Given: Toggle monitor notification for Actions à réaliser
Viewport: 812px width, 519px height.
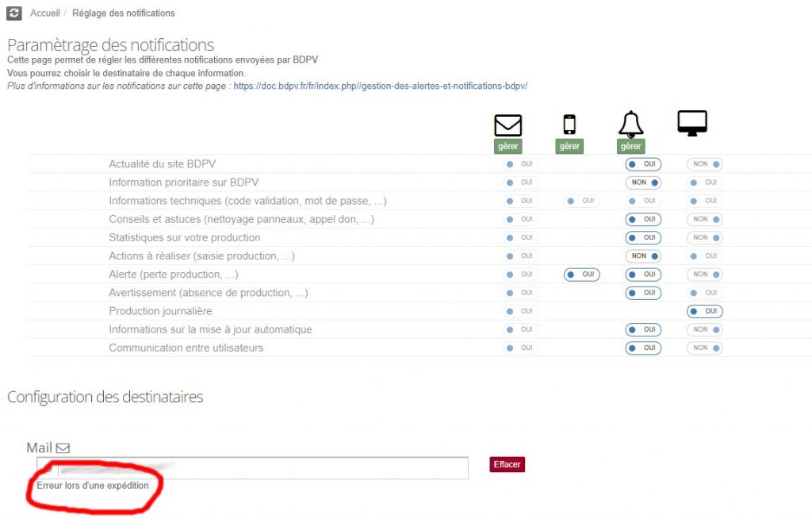Looking at the screenshot, I should pyautogui.click(x=704, y=256).
